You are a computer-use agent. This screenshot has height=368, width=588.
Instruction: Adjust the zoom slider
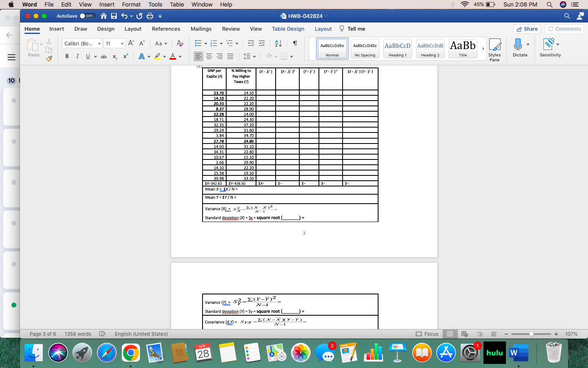[531, 334]
